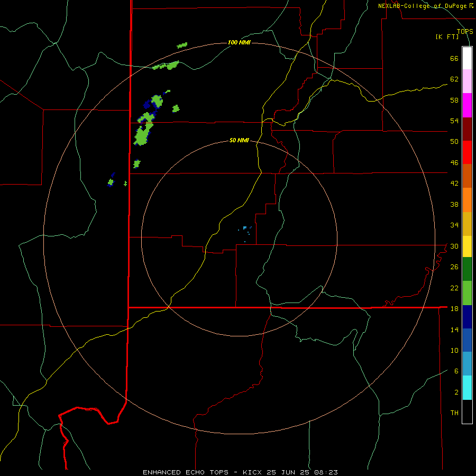Click the NEXLAB-College of DuPage credit text
Viewport: 476px width, 476px height.
coord(422,6)
